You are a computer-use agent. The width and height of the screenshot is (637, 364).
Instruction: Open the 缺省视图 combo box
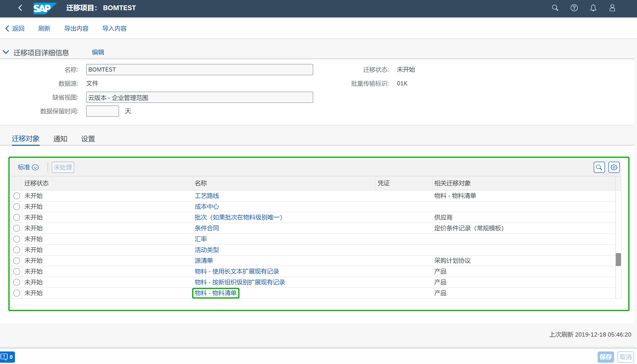click(x=200, y=97)
